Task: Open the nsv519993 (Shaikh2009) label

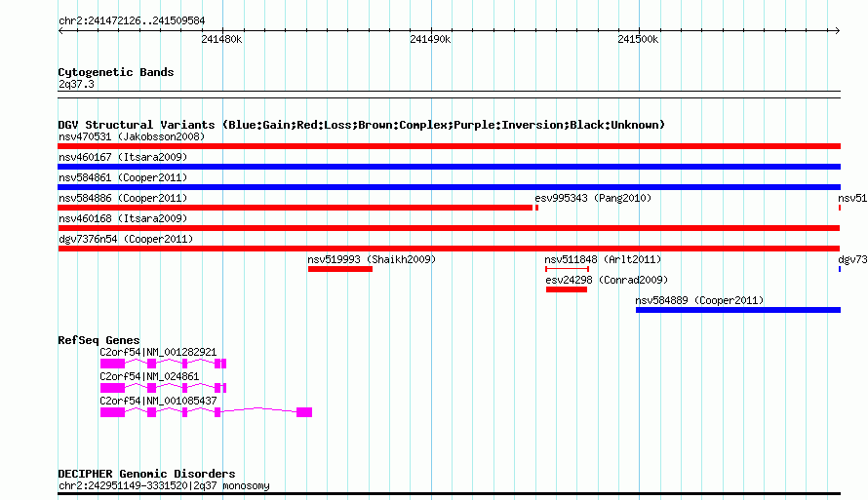Action: [x=372, y=259]
